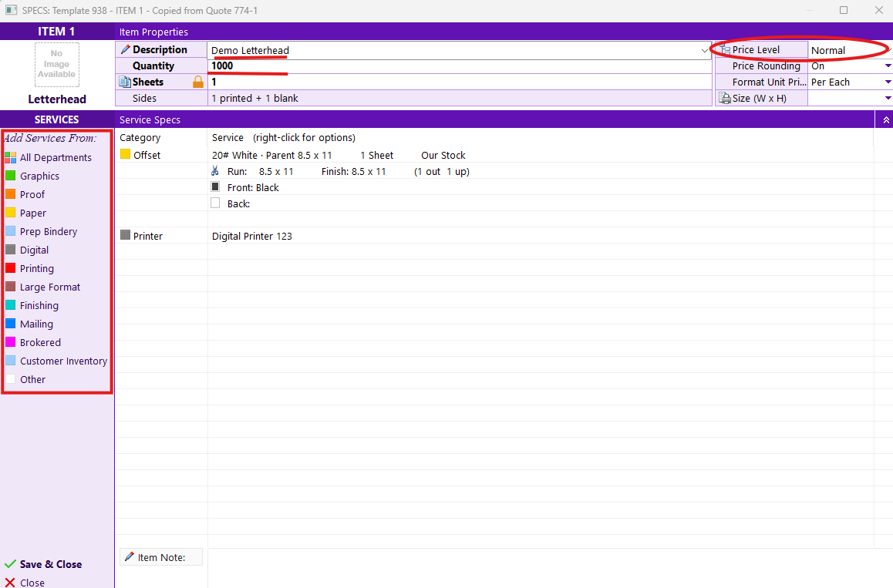Screen dimensions: 893x588
Task: Click the gray Digital department icon
Action: pos(10,250)
